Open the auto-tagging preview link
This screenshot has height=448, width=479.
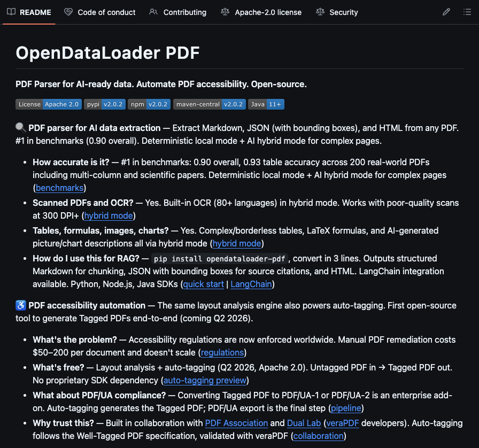click(x=205, y=381)
